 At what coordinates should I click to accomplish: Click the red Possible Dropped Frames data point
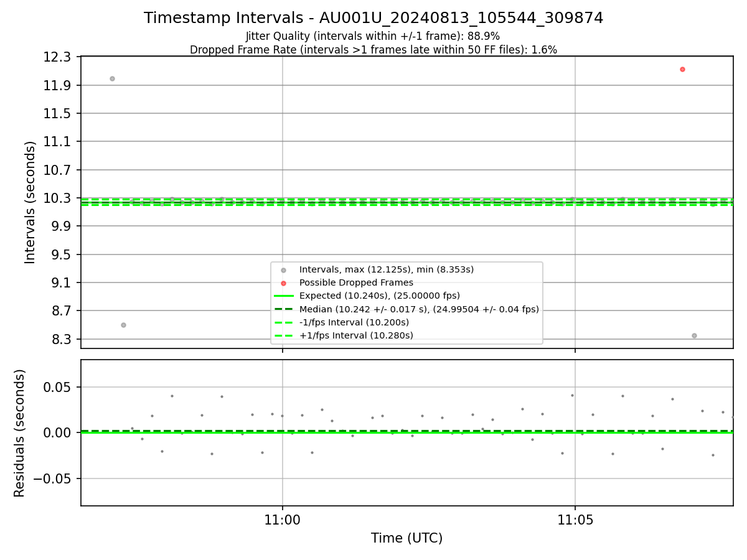(x=682, y=69)
